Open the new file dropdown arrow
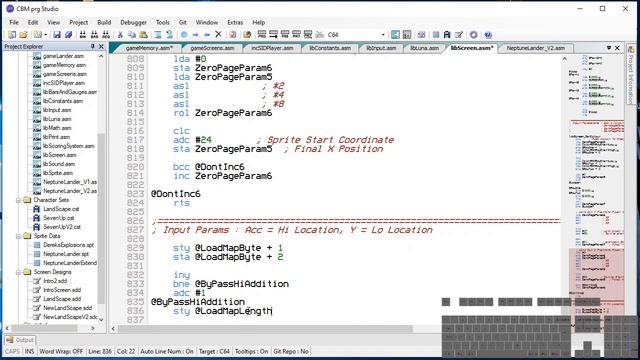The height and width of the screenshot is (360, 640). pyautogui.click(x=45, y=35)
